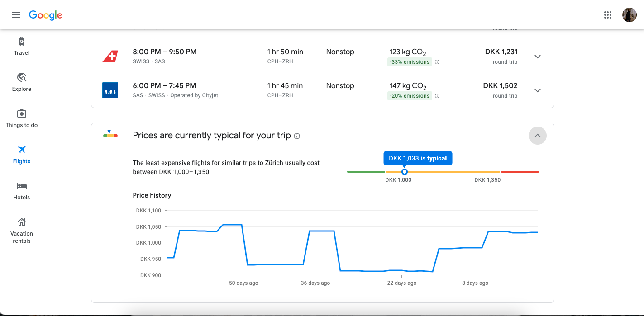Select the Flights tab in sidebar
The width and height of the screenshot is (644, 316).
coord(21,155)
